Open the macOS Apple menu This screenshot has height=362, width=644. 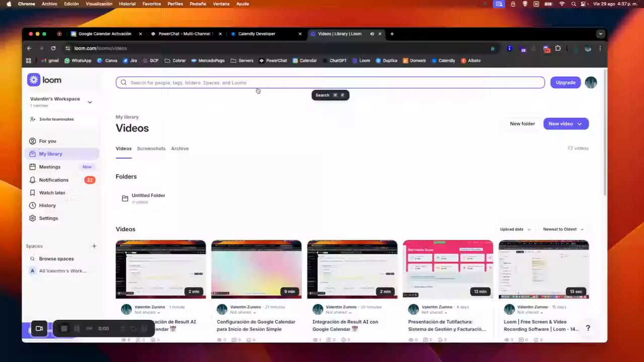tap(9, 4)
